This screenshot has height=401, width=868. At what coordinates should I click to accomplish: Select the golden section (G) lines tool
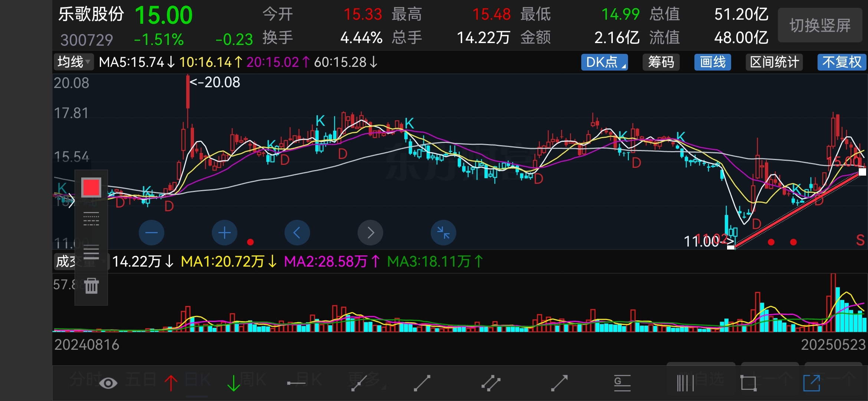tap(622, 383)
